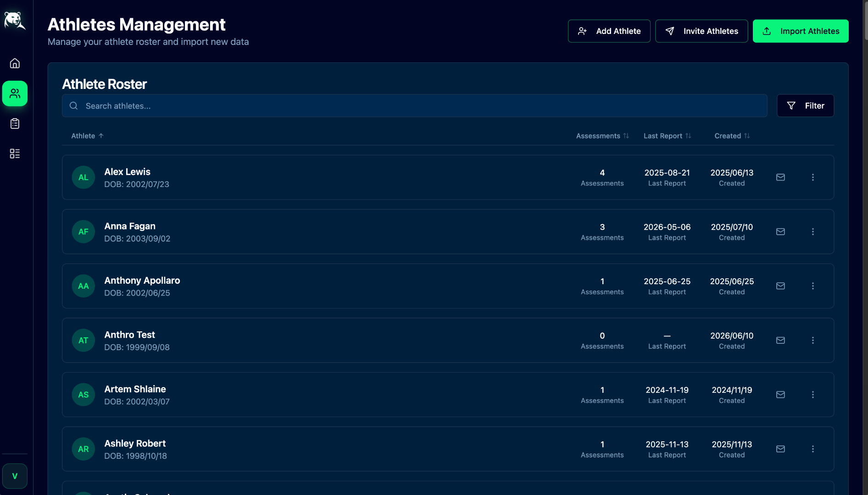Open Anthro Test athlete name

click(x=129, y=335)
